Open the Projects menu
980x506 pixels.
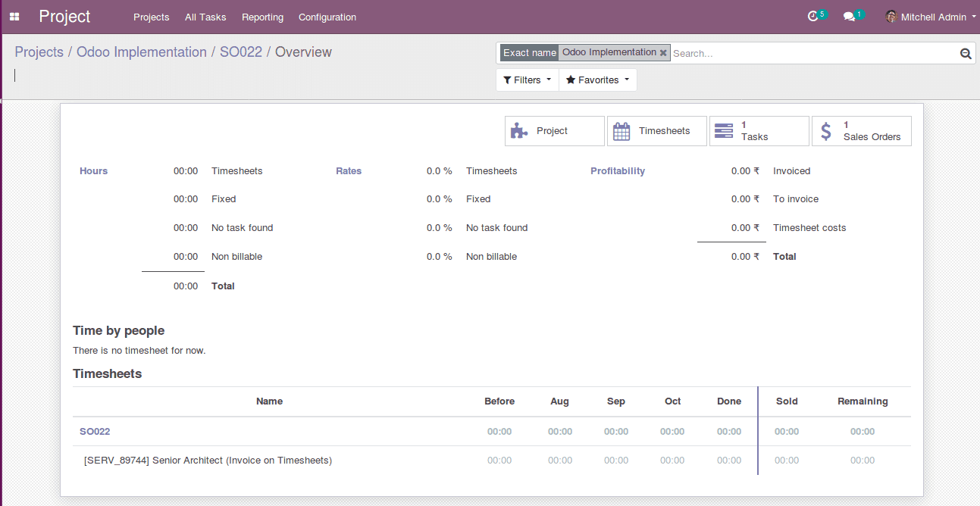(152, 17)
